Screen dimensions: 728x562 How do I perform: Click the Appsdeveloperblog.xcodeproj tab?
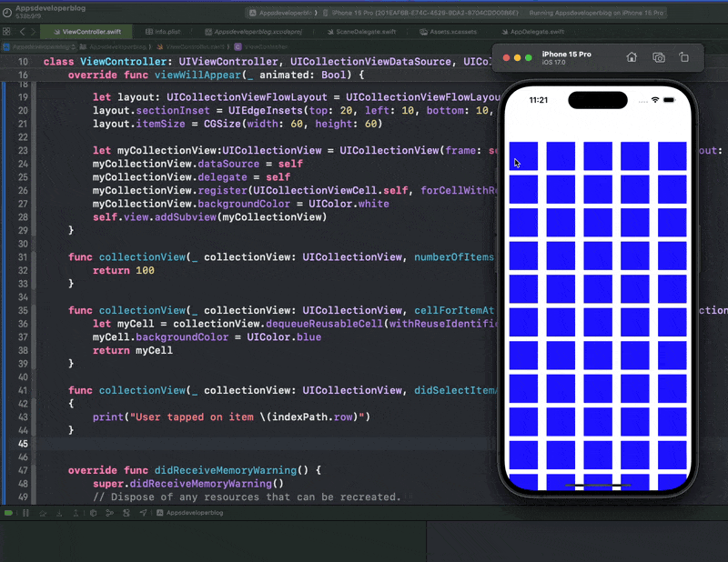259,29
